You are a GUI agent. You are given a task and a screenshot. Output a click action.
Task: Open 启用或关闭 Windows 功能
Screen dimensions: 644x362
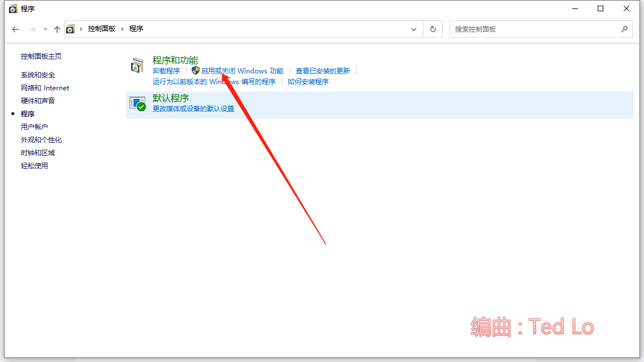tap(243, 71)
